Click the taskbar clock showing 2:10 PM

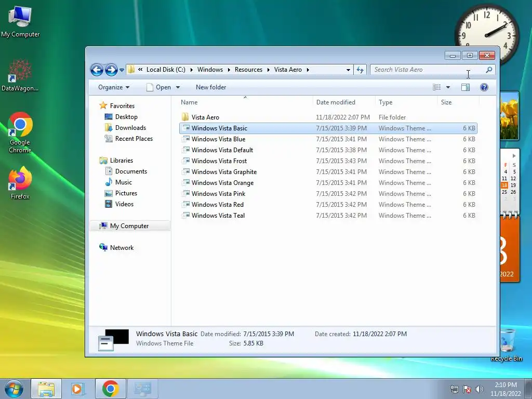pyautogui.click(x=506, y=389)
